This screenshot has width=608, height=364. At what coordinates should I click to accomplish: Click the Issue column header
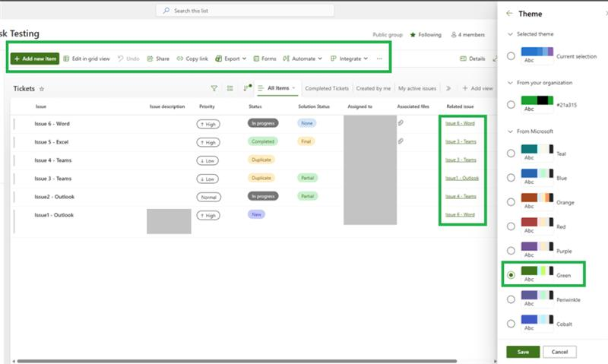tap(41, 106)
